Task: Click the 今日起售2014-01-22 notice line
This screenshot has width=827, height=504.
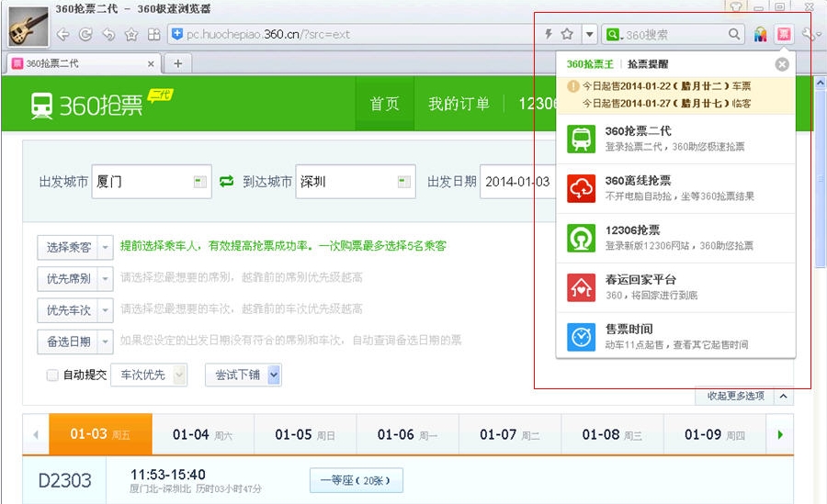Action: click(667, 86)
